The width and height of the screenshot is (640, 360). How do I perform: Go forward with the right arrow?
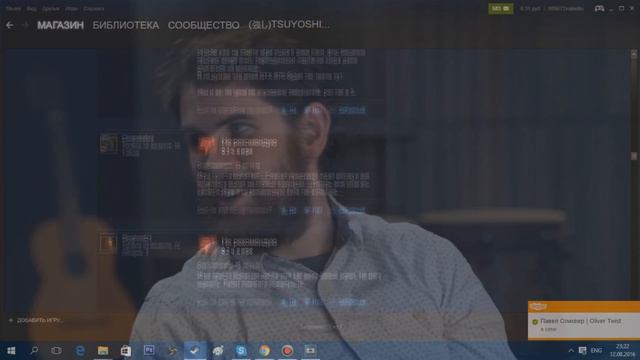click(25, 25)
